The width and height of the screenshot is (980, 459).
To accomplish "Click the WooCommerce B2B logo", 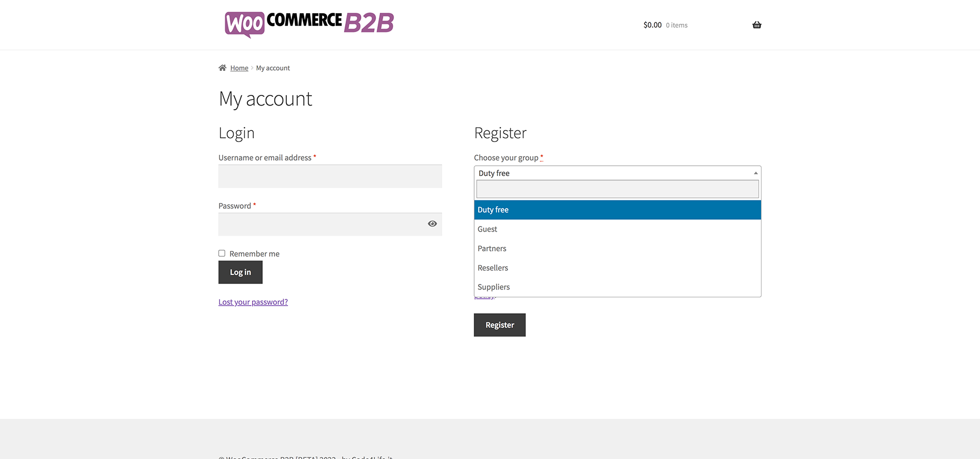I will click(309, 23).
